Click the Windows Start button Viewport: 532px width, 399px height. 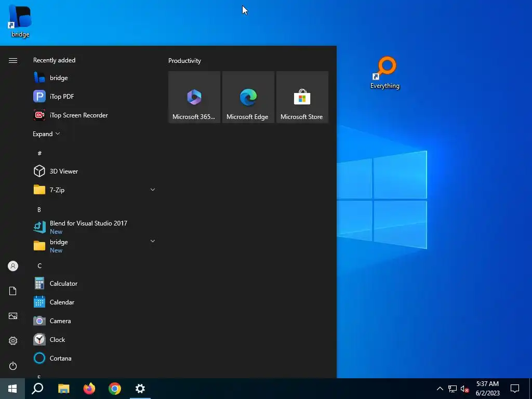pos(12,389)
